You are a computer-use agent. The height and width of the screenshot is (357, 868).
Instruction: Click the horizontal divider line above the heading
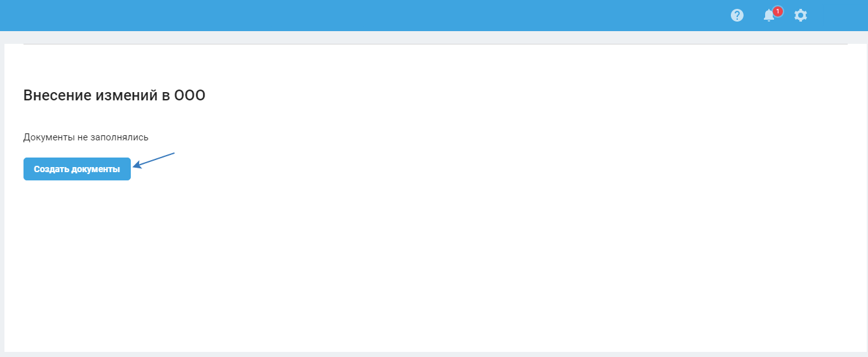(x=436, y=44)
